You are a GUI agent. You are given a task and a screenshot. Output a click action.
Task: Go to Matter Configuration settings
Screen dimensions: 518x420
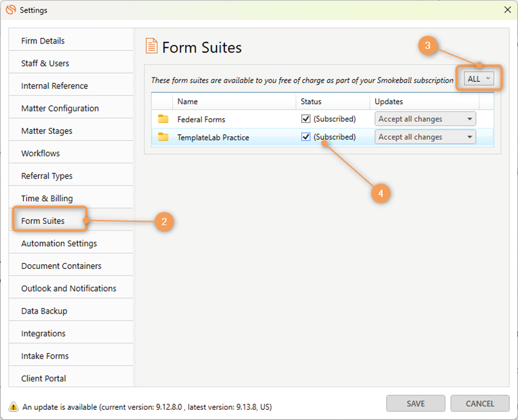[60, 108]
